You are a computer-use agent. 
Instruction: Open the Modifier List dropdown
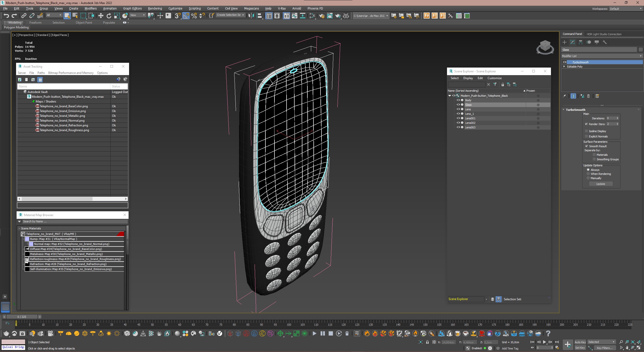coord(602,56)
